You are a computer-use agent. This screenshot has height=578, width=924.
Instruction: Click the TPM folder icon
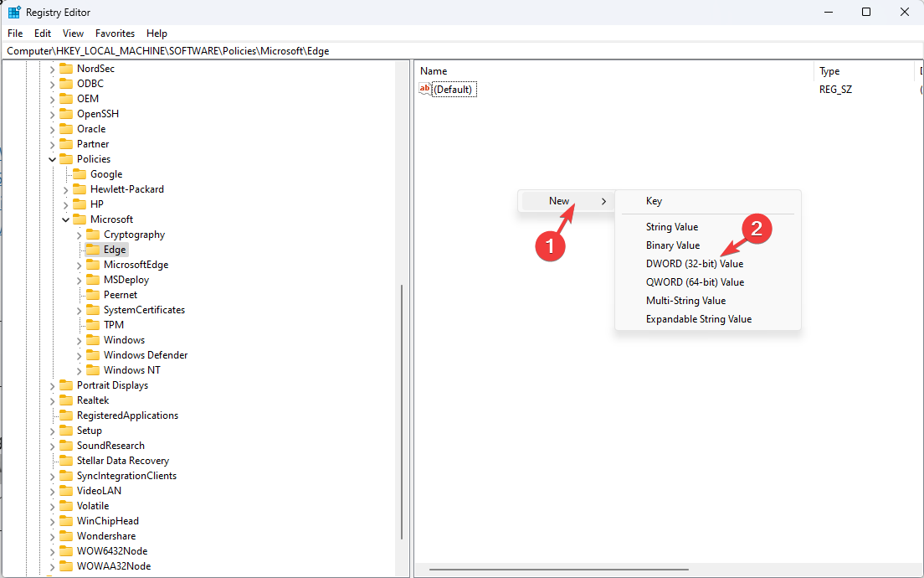tap(93, 324)
